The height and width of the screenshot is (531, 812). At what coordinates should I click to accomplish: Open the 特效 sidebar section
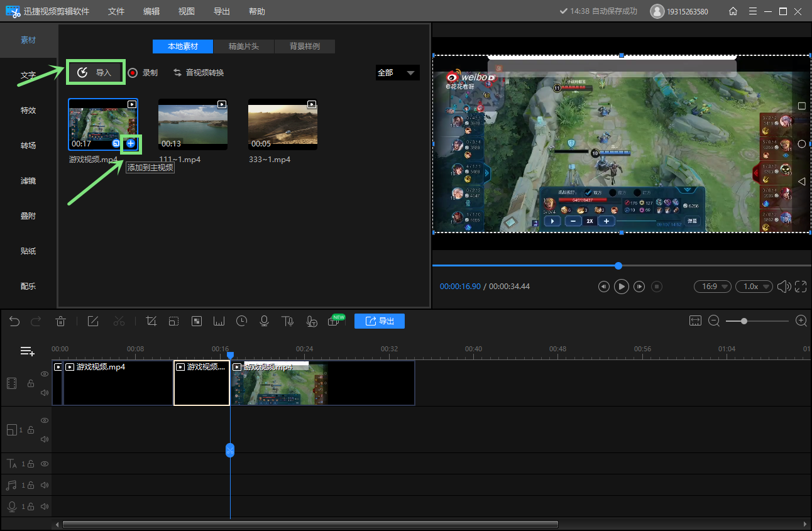click(28, 111)
